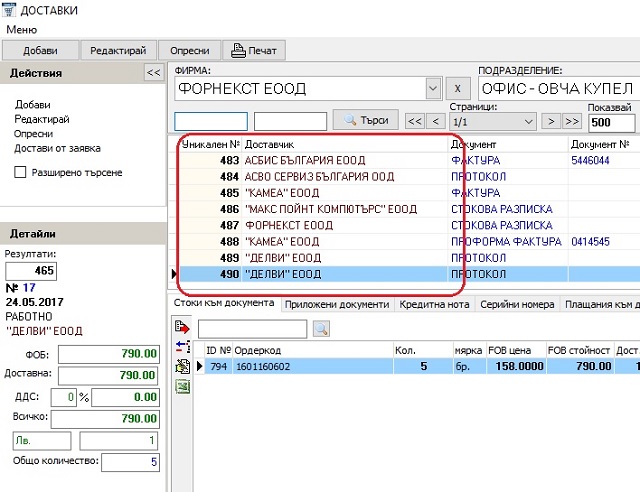Click the Показвай 500 field
The height and width of the screenshot is (492, 640).
pyautogui.click(x=611, y=122)
